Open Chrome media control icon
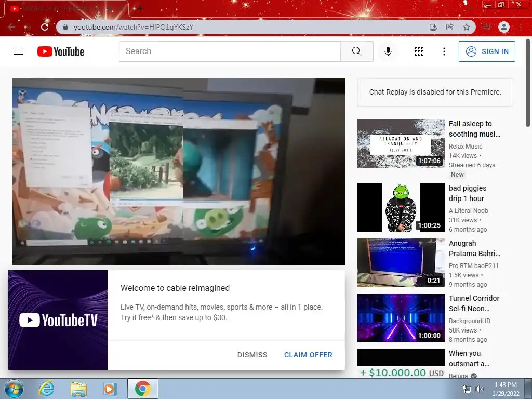Image resolution: width=532 pixels, height=399 pixels. [486, 27]
